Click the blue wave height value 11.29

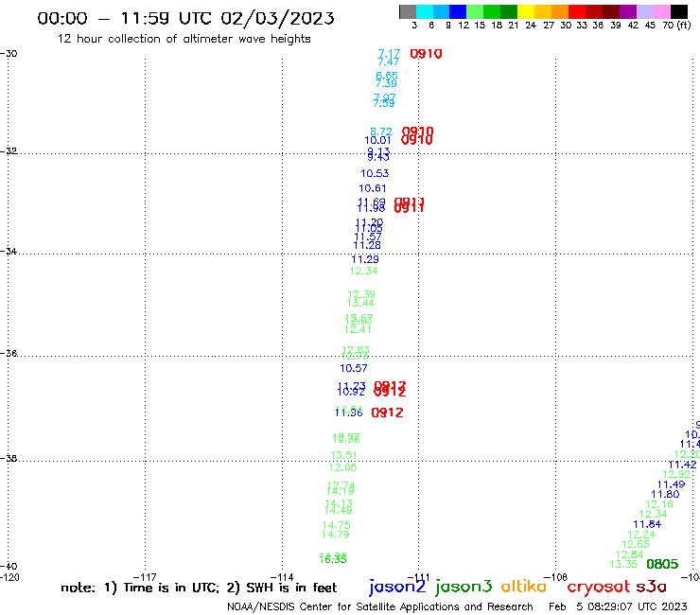point(365,259)
